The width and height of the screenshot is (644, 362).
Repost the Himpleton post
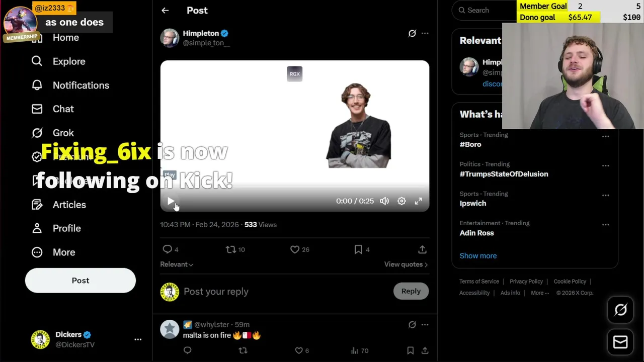(x=231, y=249)
